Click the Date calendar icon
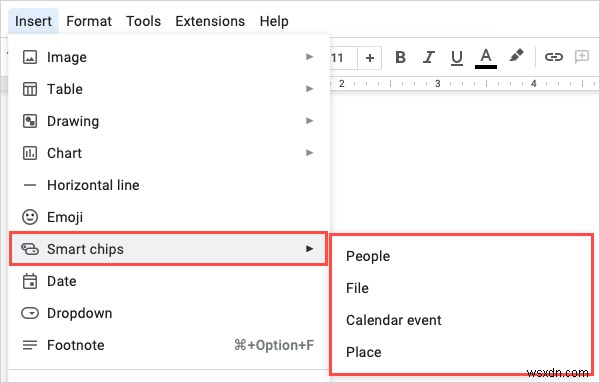 coord(30,281)
